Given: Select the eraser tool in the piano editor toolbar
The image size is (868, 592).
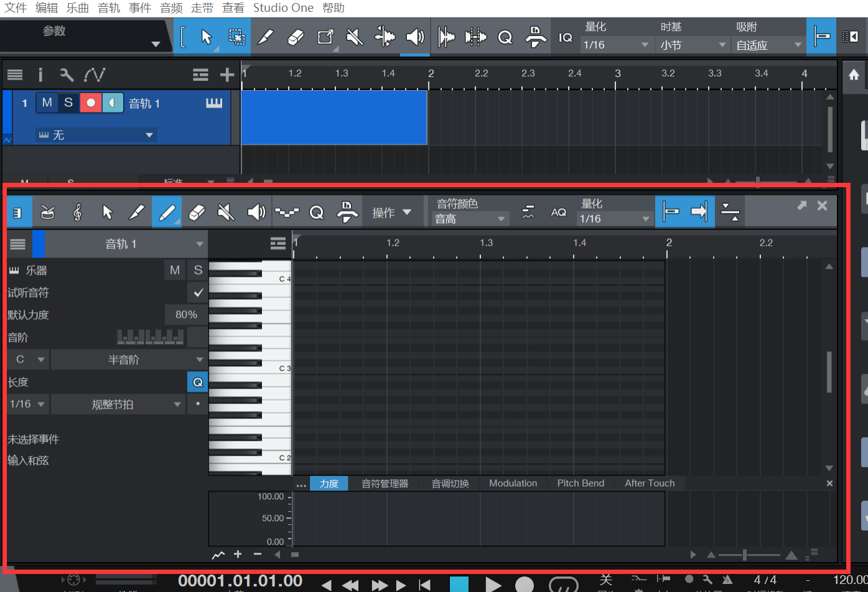Looking at the screenshot, I should click(x=196, y=213).
